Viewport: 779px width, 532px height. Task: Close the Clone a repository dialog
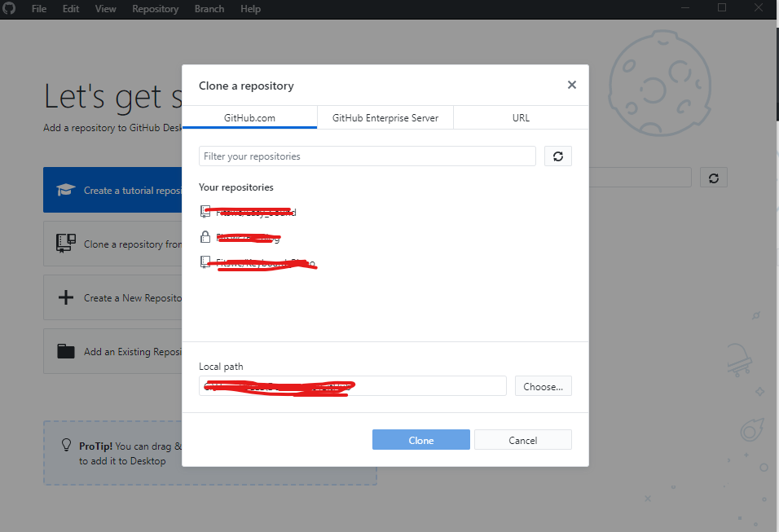coord(572,85)
